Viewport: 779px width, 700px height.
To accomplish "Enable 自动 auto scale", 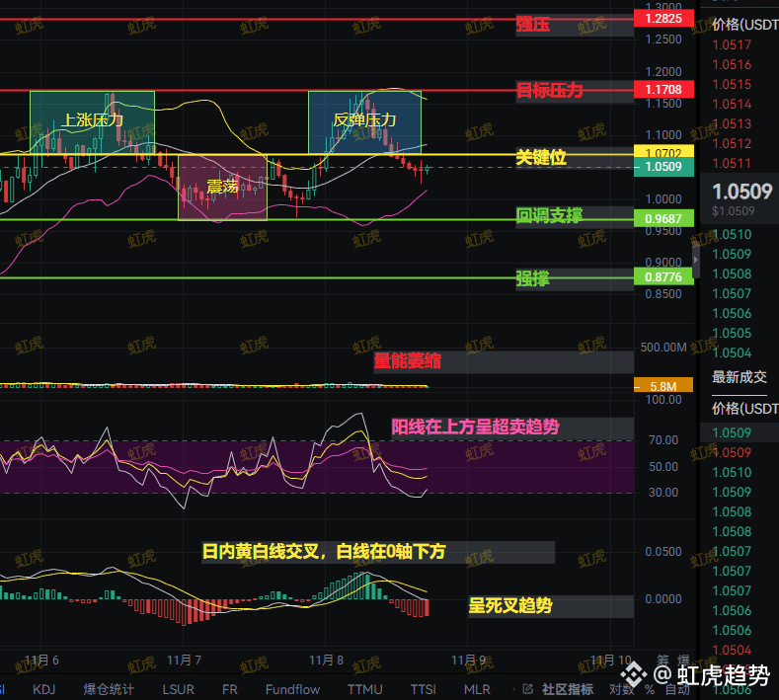I will click(x=677, y=689).
